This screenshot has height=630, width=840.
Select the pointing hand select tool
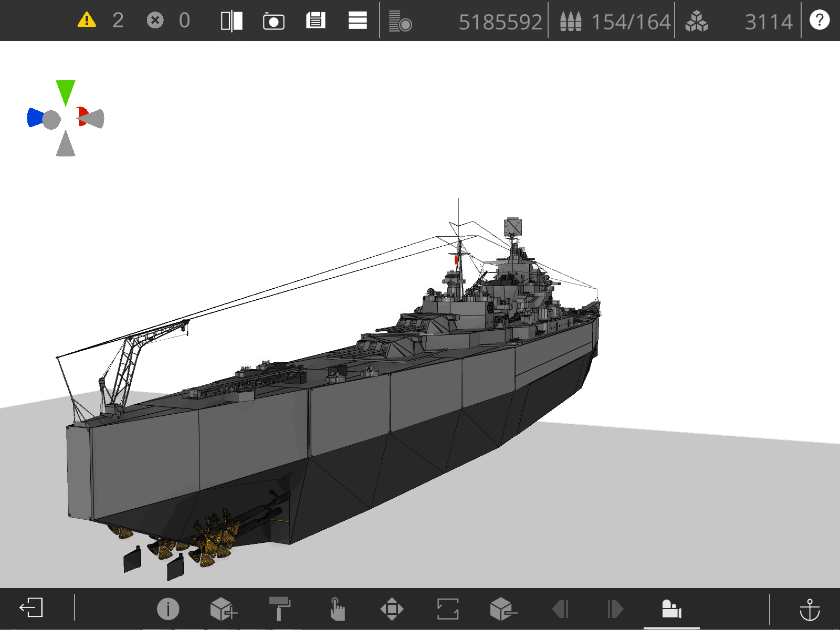[x=337, y=609]
